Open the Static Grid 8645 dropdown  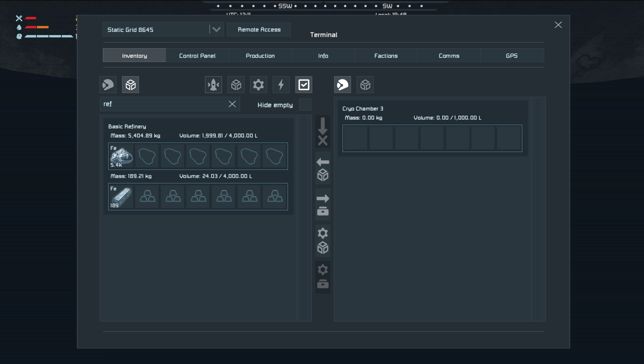[216, 29]
